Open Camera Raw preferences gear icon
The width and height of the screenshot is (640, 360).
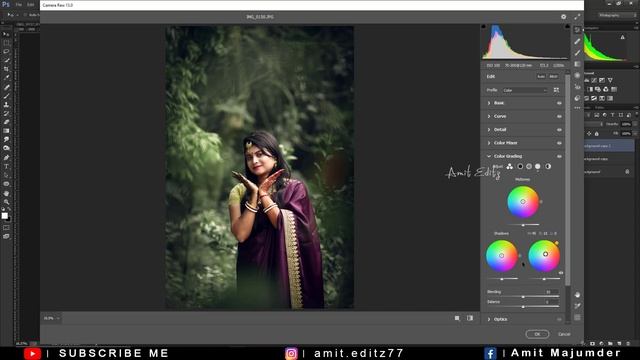coord(563,17)
